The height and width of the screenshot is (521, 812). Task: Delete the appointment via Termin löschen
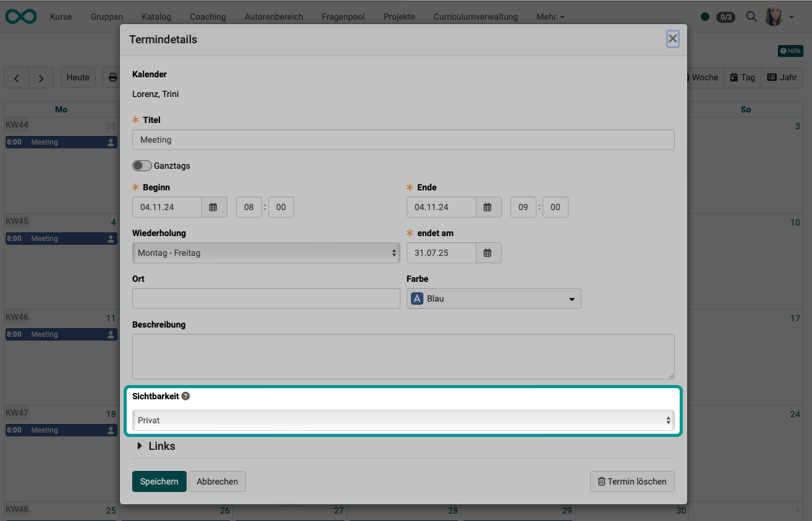click(x=632, y=481)
